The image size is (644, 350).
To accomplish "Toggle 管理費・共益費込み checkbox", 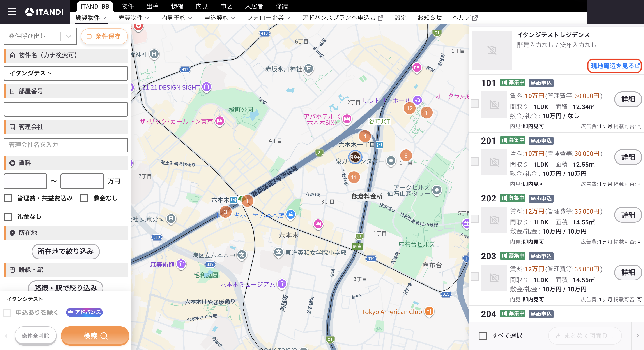I will click(x=8, y=198).
